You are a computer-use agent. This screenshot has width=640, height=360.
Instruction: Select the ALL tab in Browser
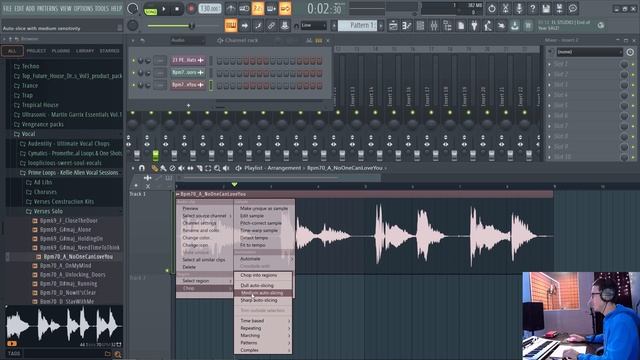(12, 51)
